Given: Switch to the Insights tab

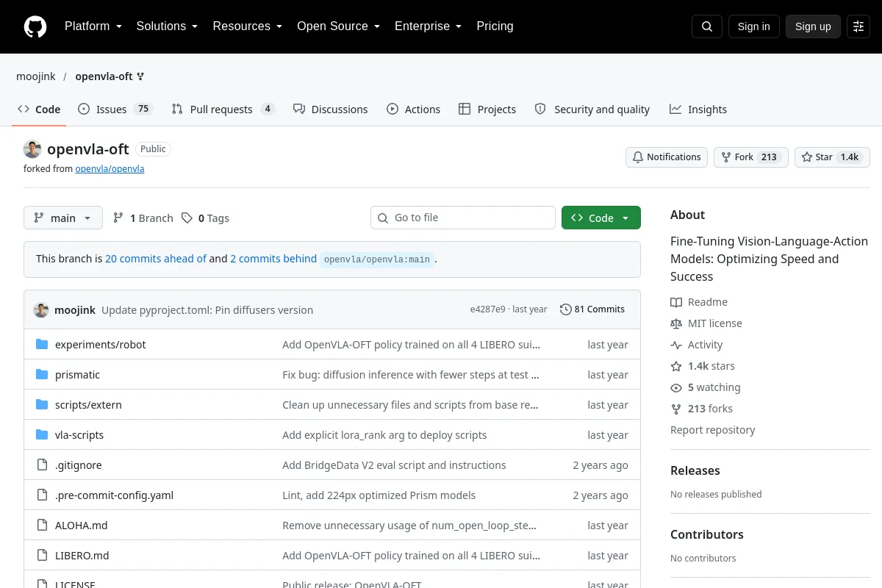Looking at the screenshot, I should pyautogui.click(x=698, y=109).
